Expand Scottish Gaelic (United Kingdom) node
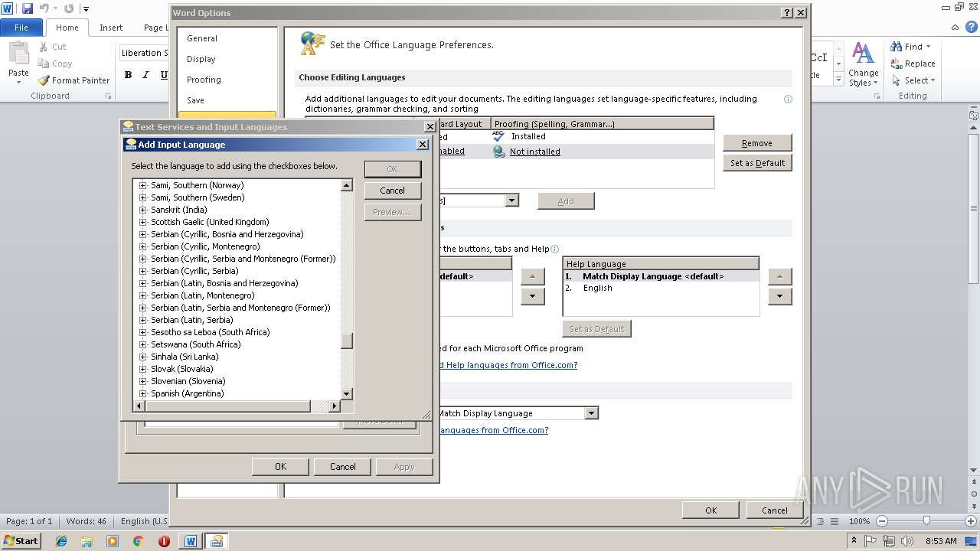 [x=142, y=222]
